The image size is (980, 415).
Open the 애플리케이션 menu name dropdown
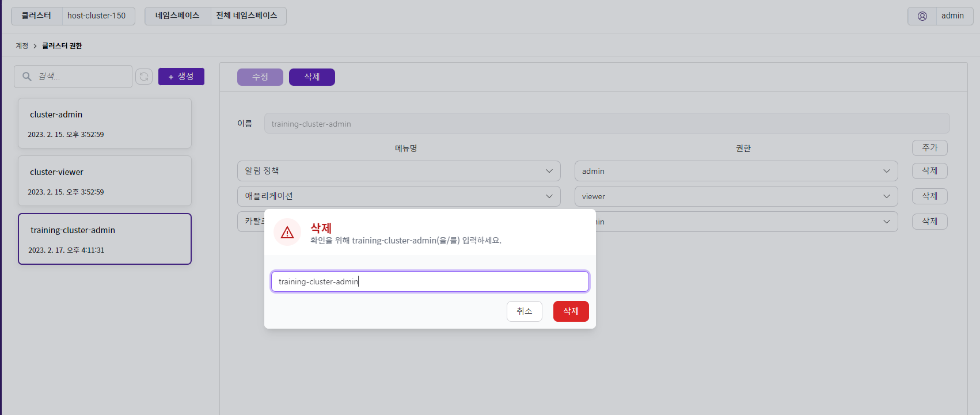(x=398, y=196)
